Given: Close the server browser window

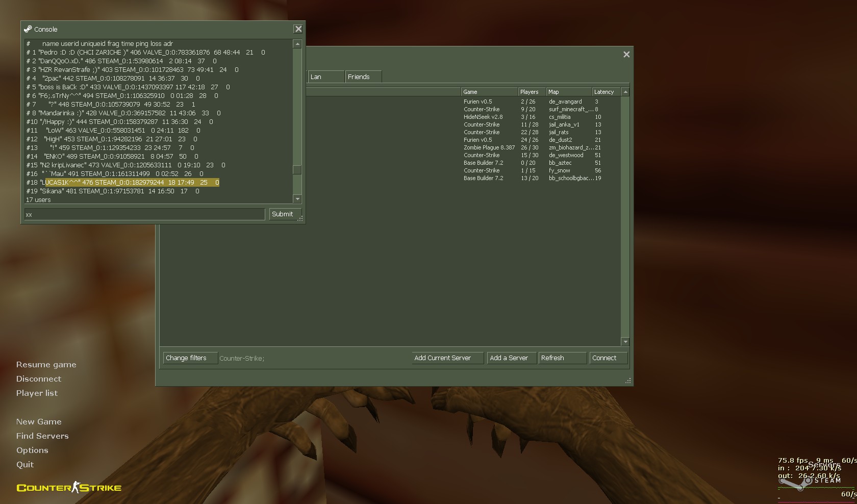Looking at the screenshot, I should click(626, 55).
